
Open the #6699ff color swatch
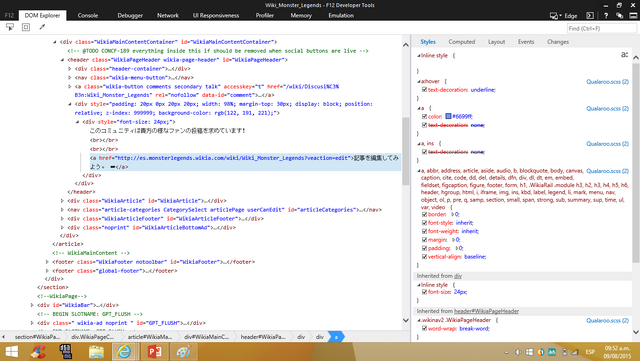point(448,116)
